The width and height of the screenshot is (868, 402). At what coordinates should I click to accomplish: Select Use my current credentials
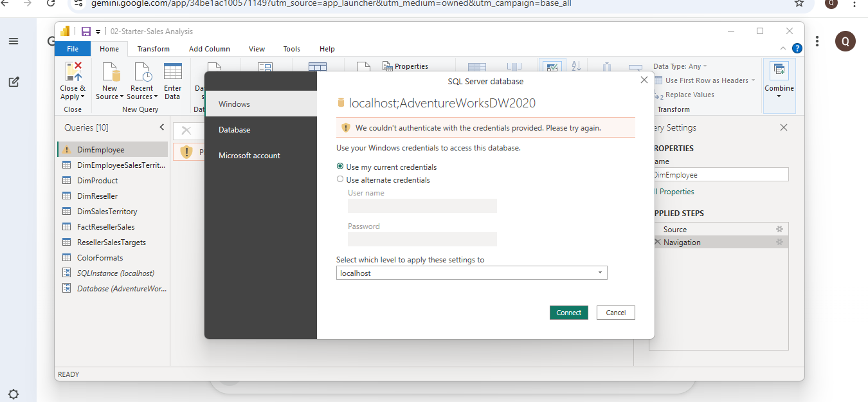pos(340,167)
